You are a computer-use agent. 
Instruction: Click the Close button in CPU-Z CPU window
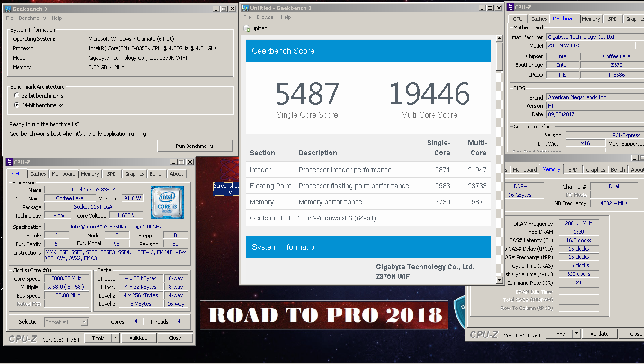[x=175, y=338]
